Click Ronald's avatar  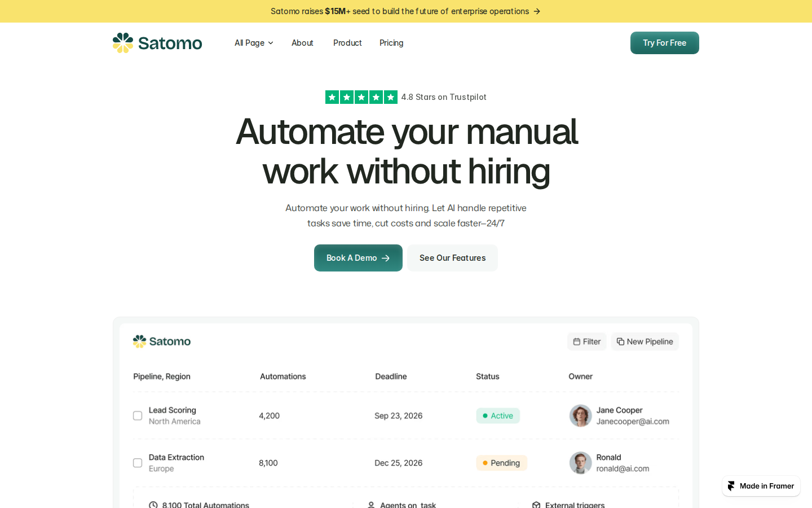click(580, 463)
